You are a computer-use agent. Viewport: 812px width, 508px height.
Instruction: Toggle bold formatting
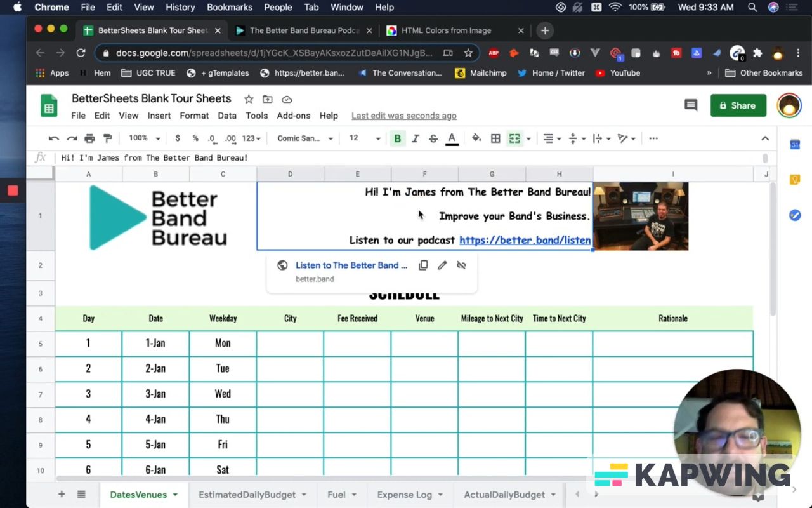[x=398, y=138]
